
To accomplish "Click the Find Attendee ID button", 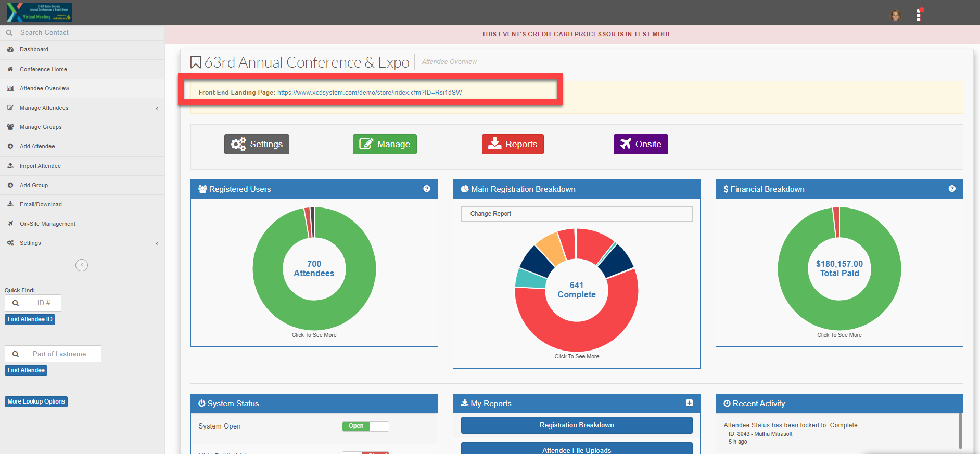I will tap(30, 319).
